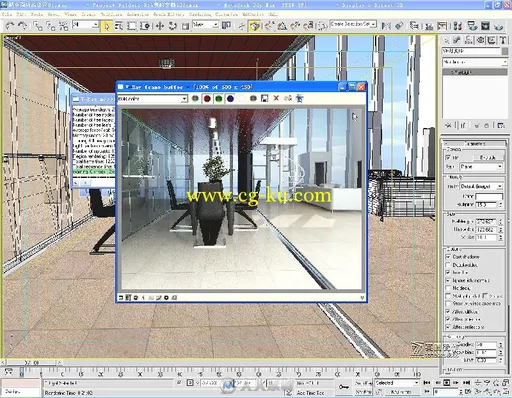This screenshot has height=398, width=512.
Task: Choose the Rectangular Selection Region tool
Action: tap(132, 26)
